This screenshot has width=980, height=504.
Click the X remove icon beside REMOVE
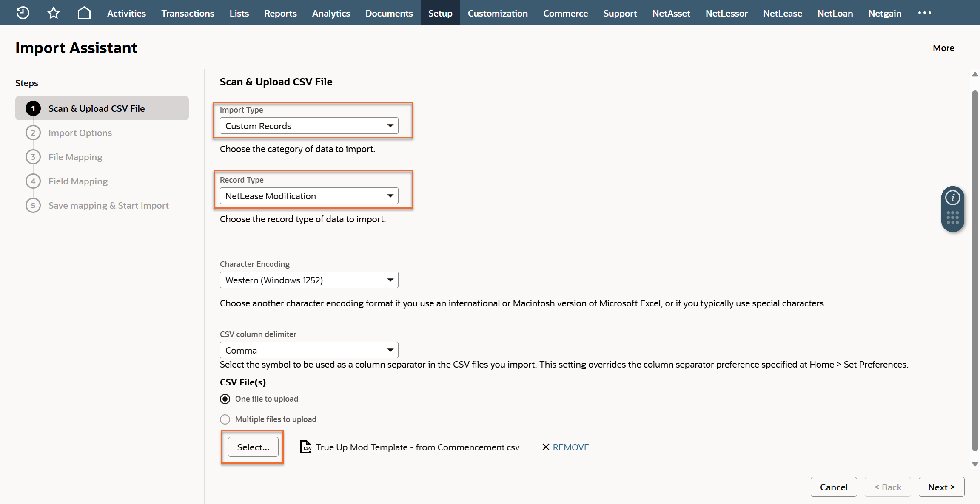click(546, 447)
